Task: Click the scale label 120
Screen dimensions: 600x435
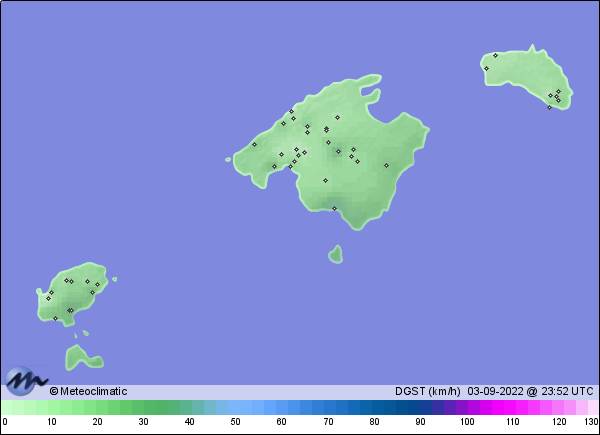Action: (559, 422)
